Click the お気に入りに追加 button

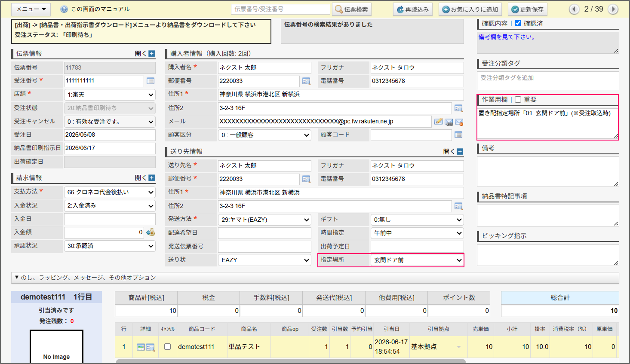point(470,9)
